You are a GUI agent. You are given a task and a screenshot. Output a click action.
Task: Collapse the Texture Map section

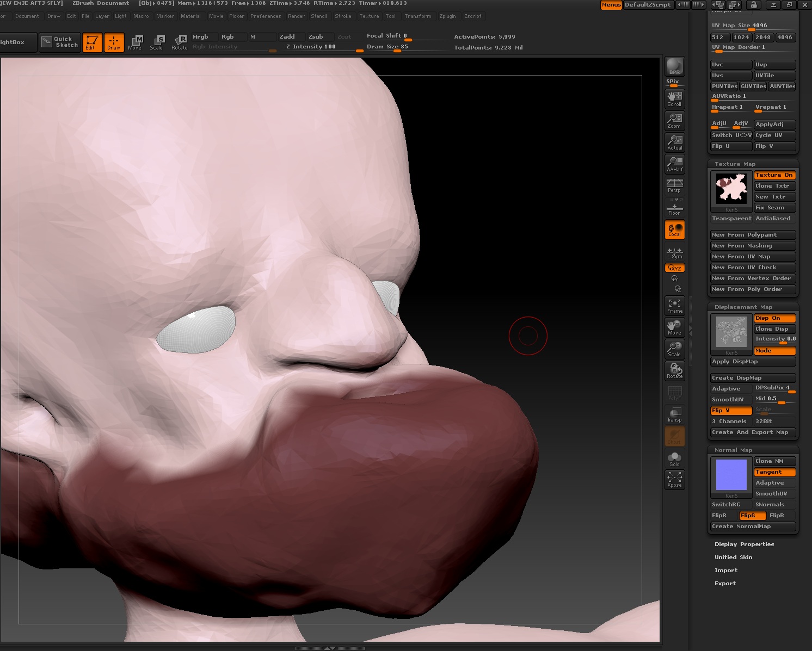coord(735,164)
